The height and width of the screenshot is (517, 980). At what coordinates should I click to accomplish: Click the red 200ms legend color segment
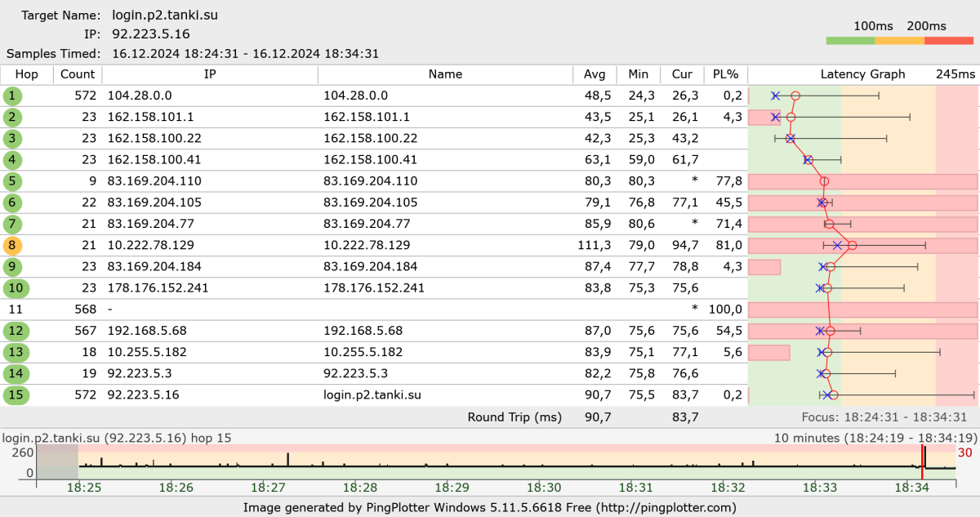[x=949, y=40]
